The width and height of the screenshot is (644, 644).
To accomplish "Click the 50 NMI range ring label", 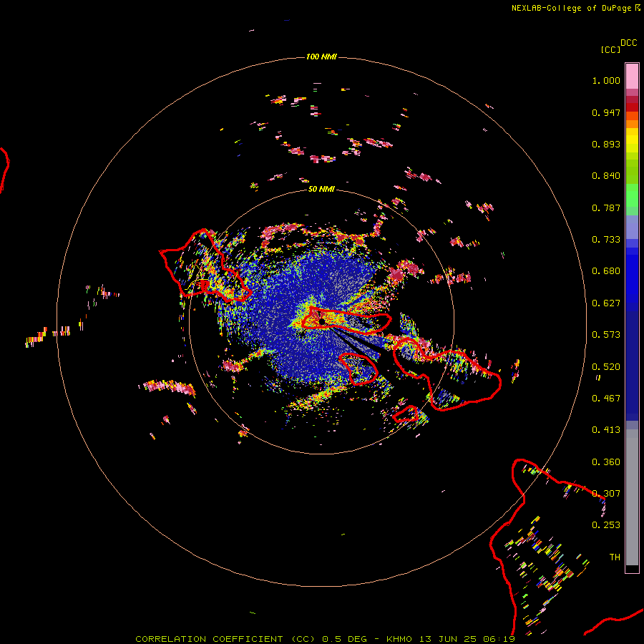I will 321,189.
